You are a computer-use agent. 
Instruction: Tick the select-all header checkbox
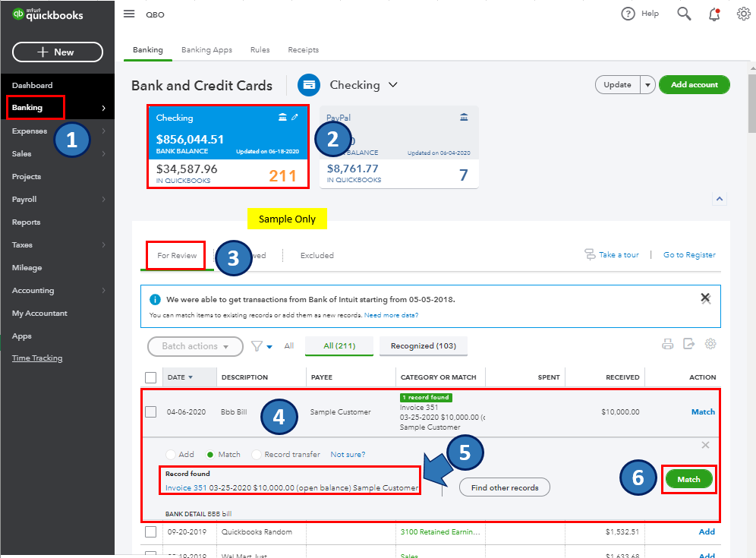151,377
